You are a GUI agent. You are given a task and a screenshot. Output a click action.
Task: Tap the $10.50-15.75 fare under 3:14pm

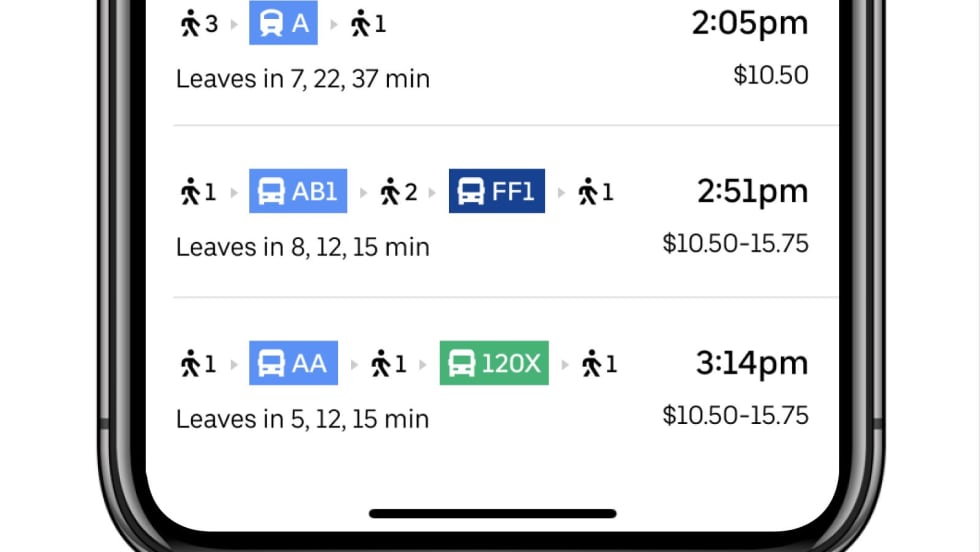735,415
